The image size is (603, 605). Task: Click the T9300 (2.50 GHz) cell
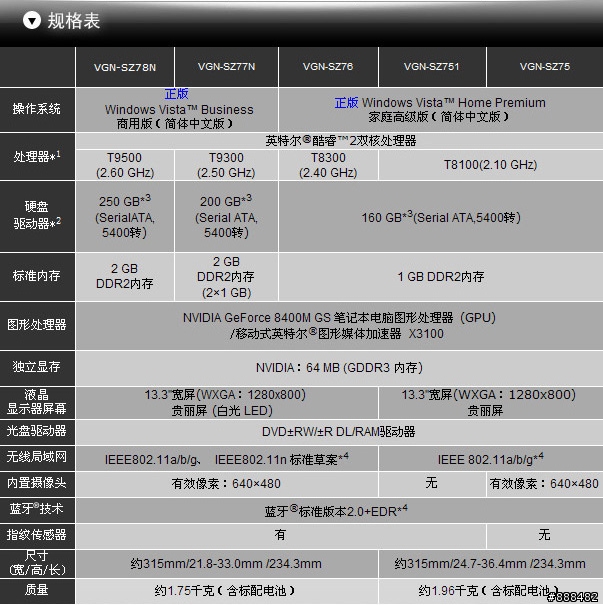tap(226, 165)
